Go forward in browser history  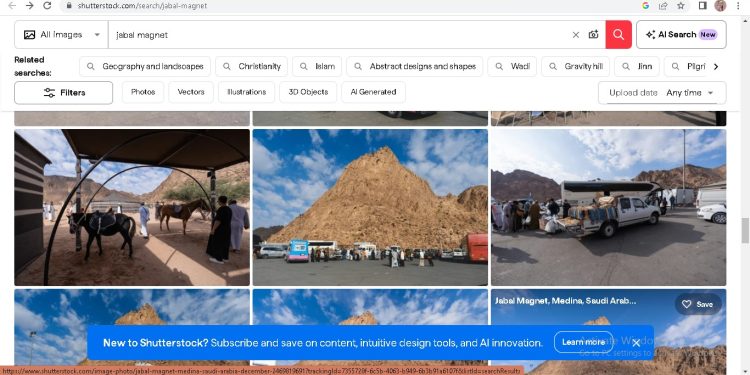(30, 6)
